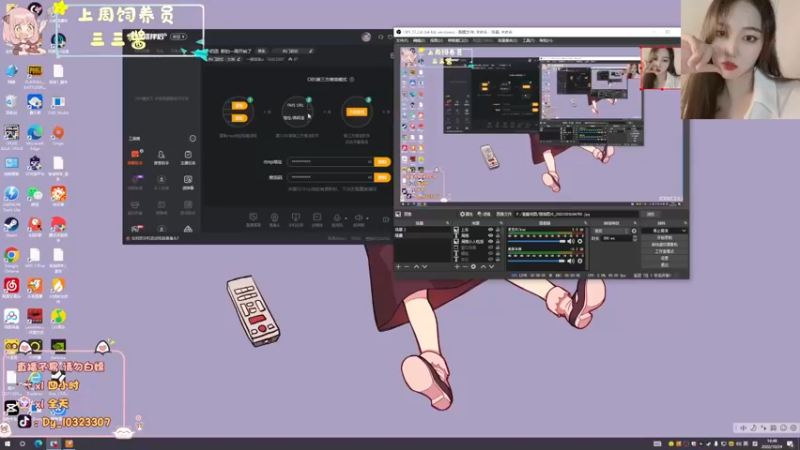
Task: Move selected OBS source down
Action: (x=491, y=266)
